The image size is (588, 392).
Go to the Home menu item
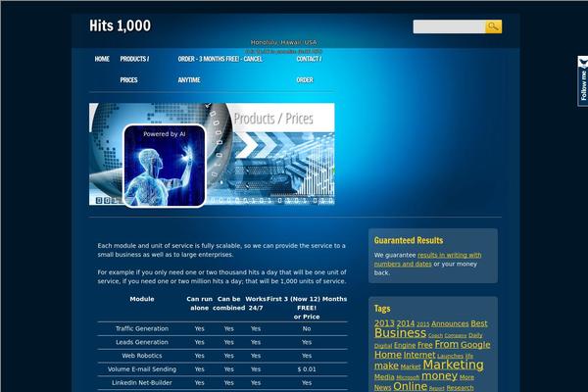[102, 59]
